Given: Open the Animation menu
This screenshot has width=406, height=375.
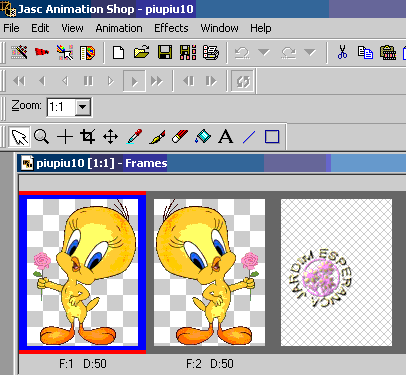Looking at the screenshot, I should [119, 28].
